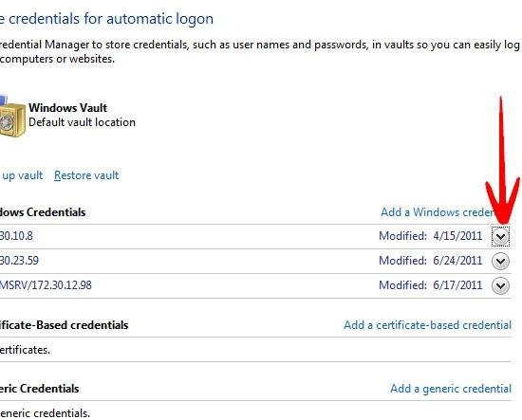
Task: Open the Restore vault link
Action: pyautogui.click(x=86, y=175)
